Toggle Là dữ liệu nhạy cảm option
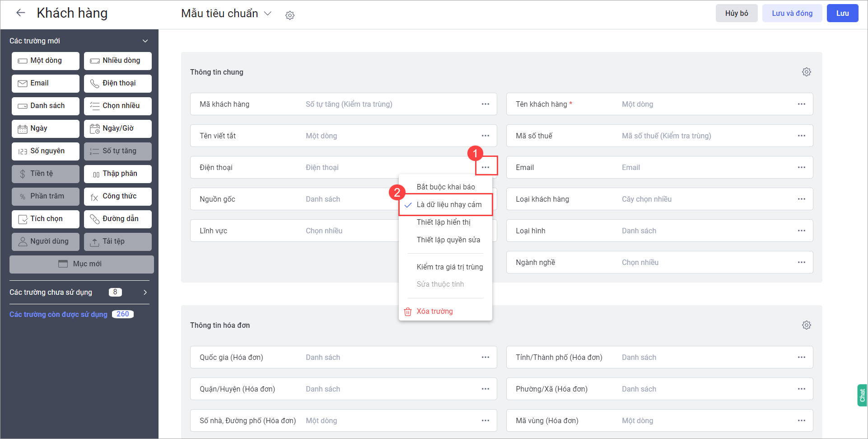The height and width of the screenshot is (439, 868). (445, 204)
